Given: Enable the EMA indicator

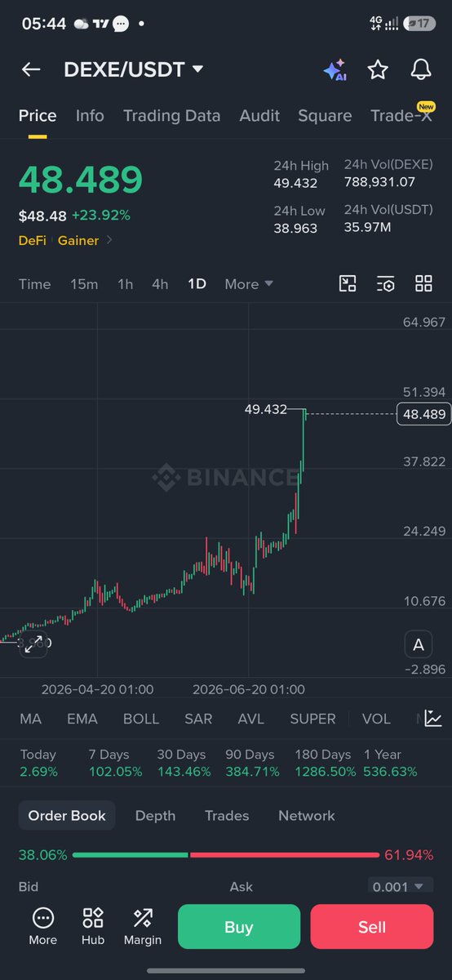Looking at the screenshot, I should [x=82, y=719].
